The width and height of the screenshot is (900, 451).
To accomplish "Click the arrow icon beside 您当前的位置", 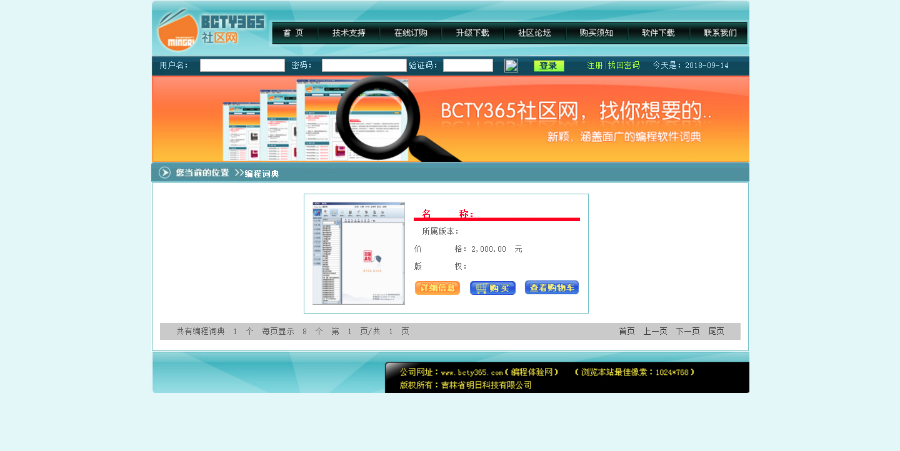I will click(165, 173).
